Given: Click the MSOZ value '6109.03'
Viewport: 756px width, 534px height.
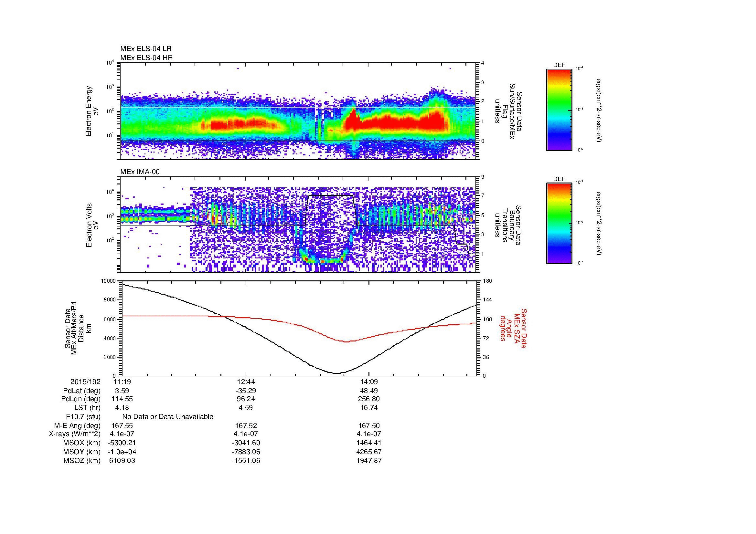Looking at the screenshot, I should tap(122, 461).
